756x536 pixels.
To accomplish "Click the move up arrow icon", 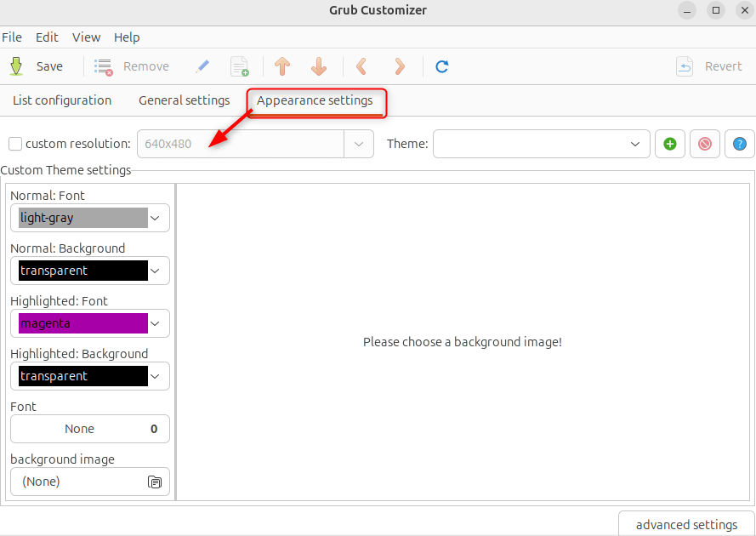I will [x=282, y=66].
